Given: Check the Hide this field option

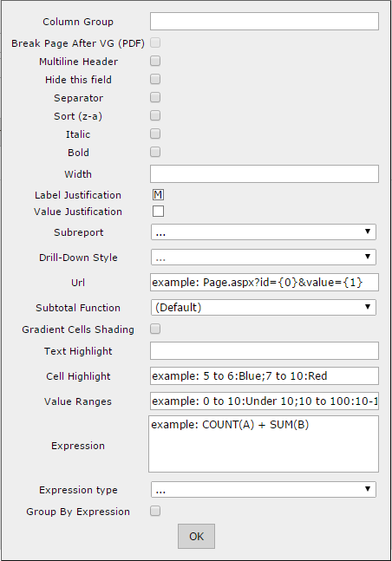Looking at the screenshot, I should pos(155,79).
